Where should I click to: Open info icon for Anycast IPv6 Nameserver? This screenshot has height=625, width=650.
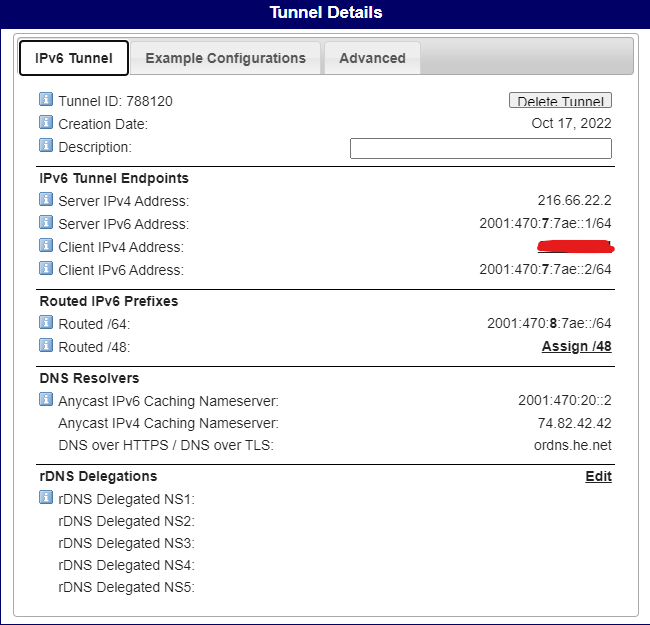point(46,400)
